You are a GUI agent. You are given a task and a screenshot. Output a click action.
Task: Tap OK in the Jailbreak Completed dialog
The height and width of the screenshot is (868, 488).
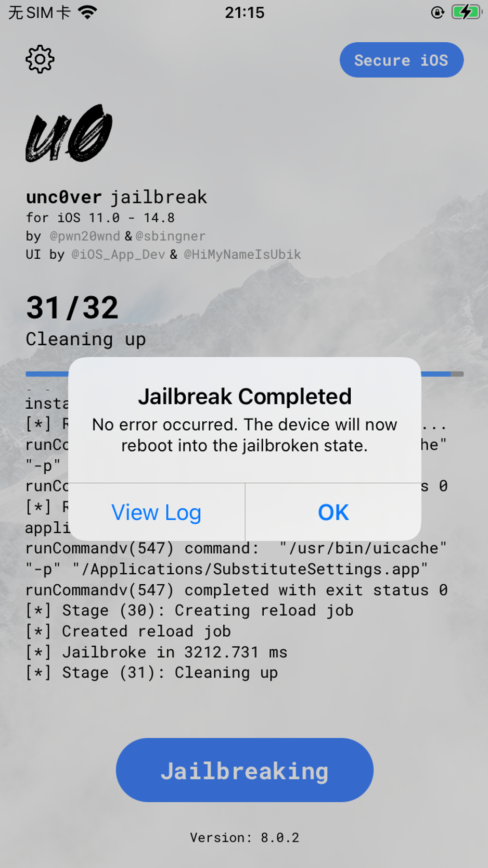coord(333,512)
